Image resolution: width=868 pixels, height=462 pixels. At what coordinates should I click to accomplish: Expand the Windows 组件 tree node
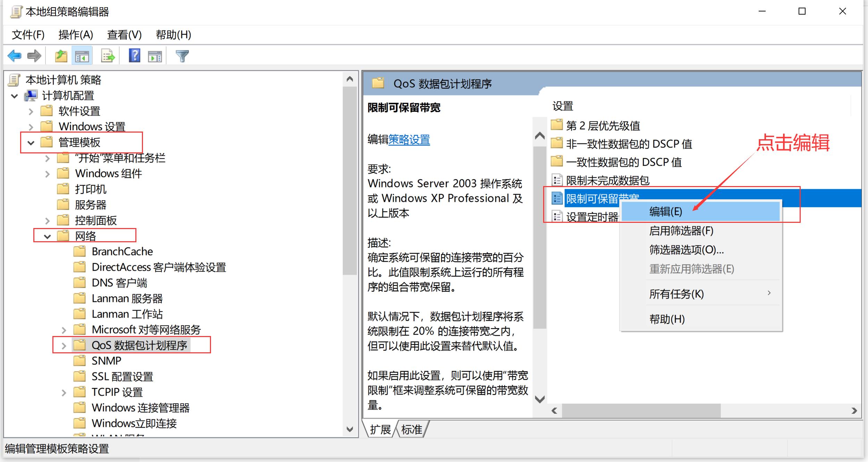point(47,173)
